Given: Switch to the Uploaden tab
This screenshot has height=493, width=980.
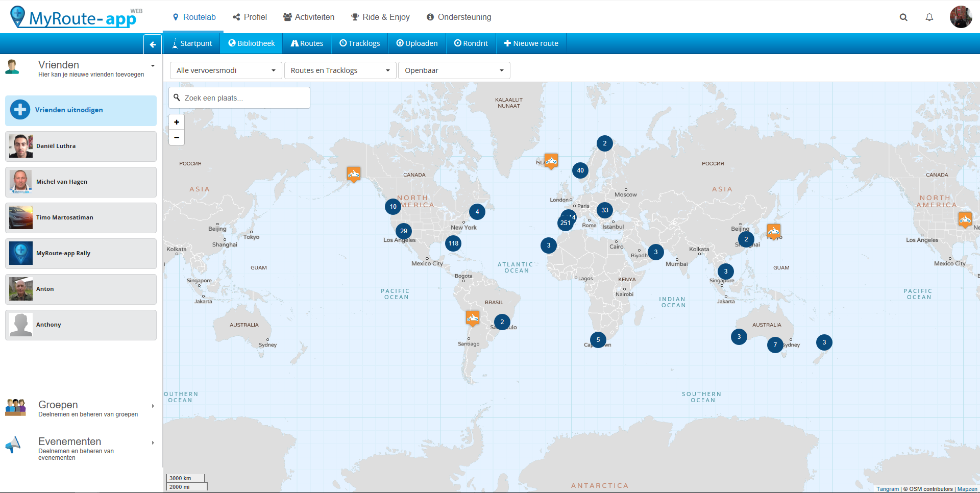Looking at the screenshot, I should (417, 43).
